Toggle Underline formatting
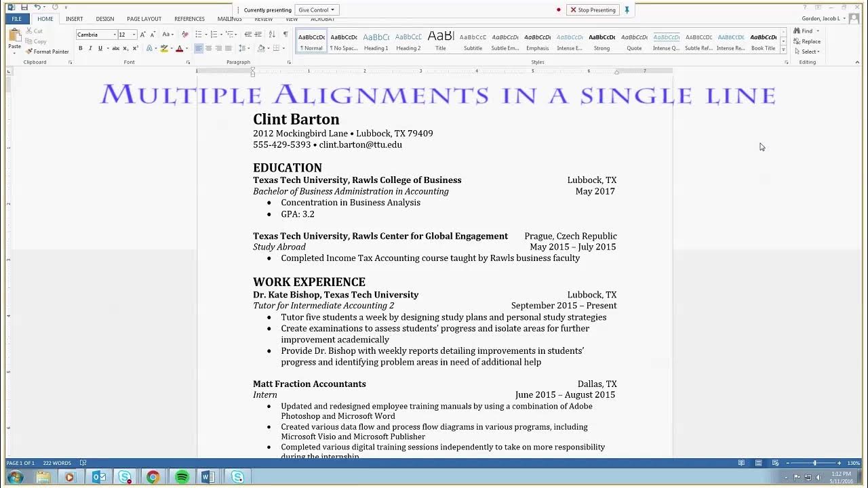The width and height of the screenshot is (868, 488). pyautogui.click(x=100, y=48)
